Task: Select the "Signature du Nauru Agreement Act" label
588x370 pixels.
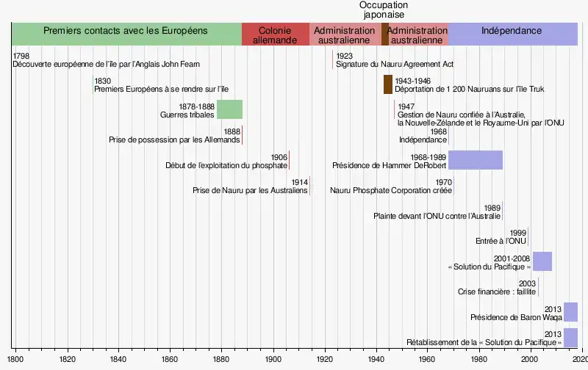Action: point(394,65)
